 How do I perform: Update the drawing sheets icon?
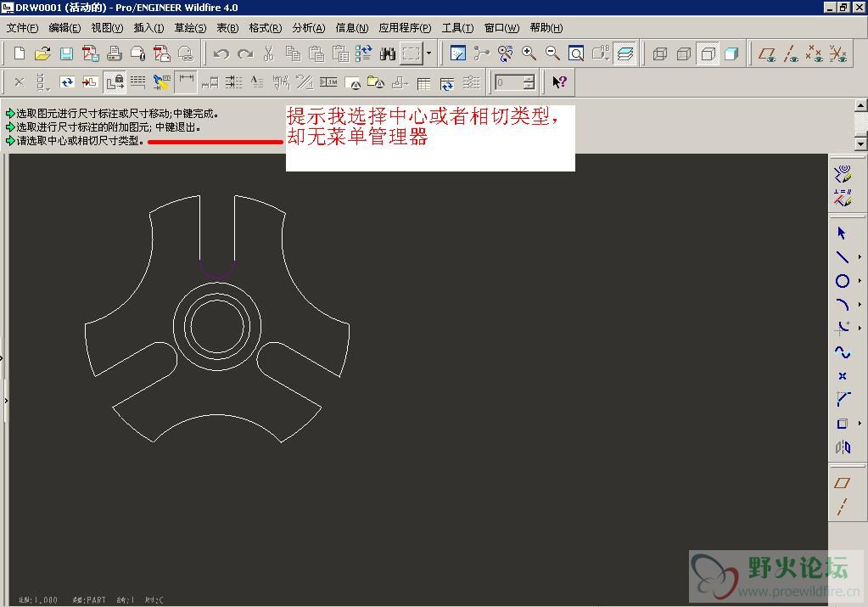[x=66, y=82]
